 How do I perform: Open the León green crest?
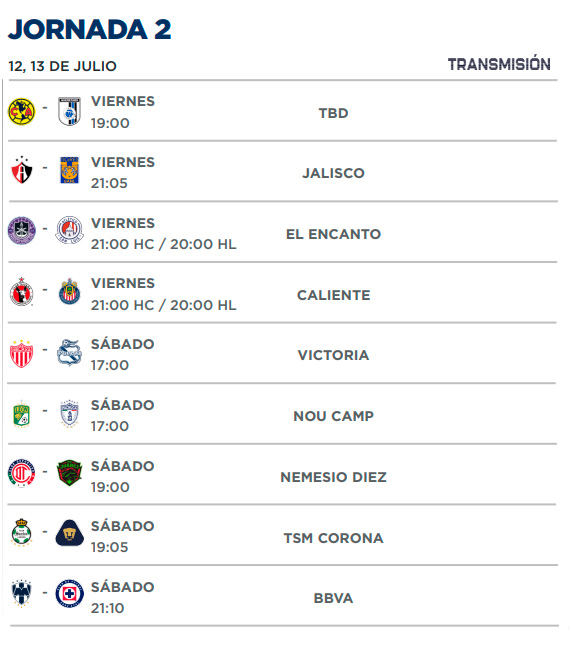click(21, 414)
